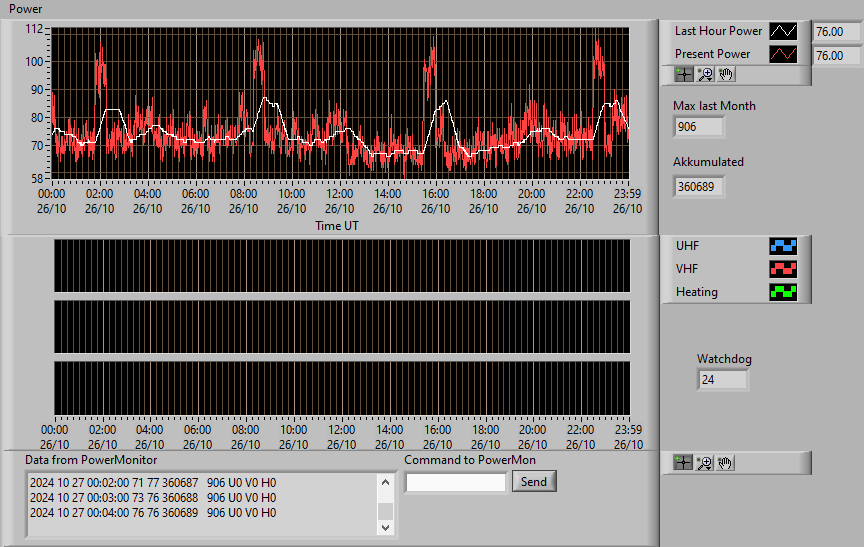The height and width of the screenshot is (547, 864).
Task: Focus the Command to PowerMon text field
Action: coord(456,483)
